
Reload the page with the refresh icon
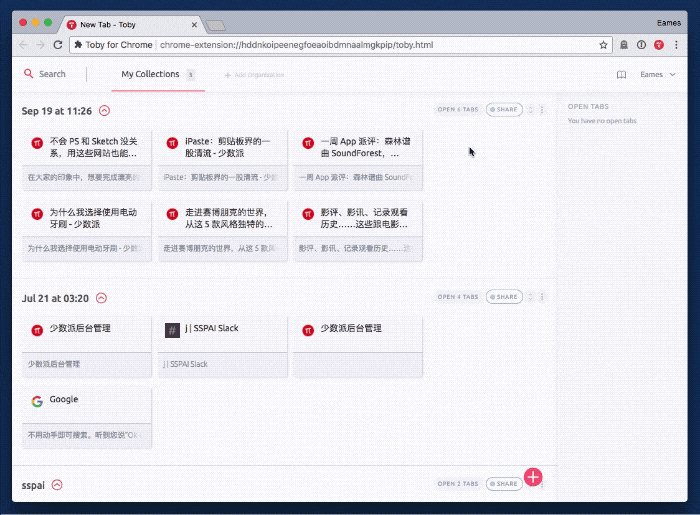point(58,45)
